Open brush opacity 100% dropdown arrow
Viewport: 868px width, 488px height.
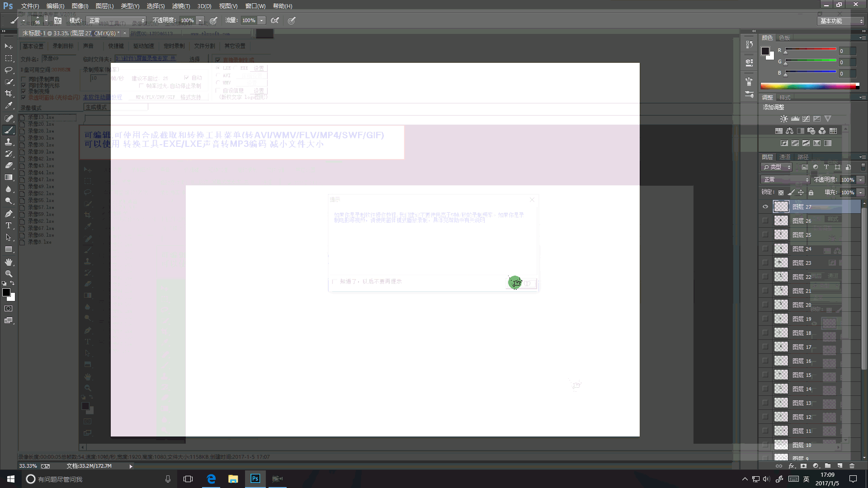[x=200, y=20]
